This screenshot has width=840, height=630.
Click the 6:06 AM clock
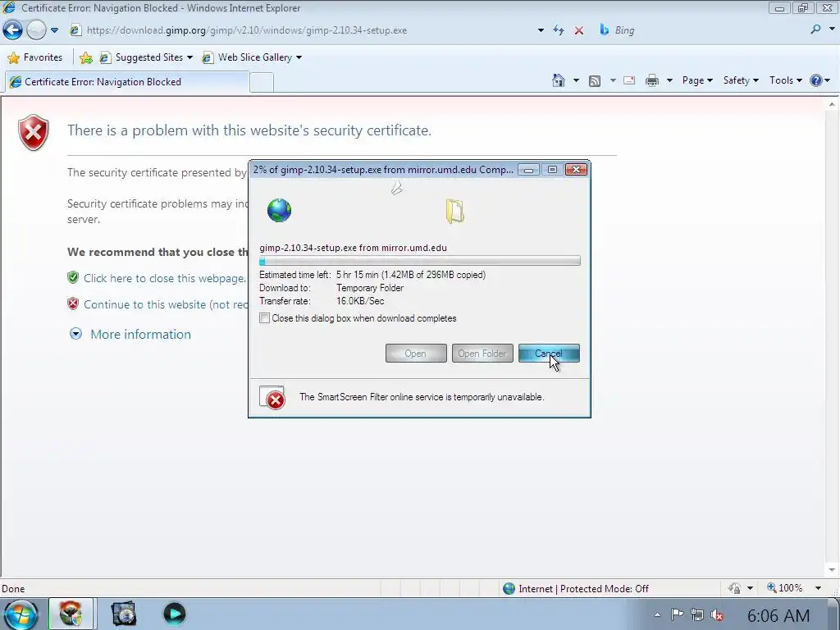click(x=778, y=615)
